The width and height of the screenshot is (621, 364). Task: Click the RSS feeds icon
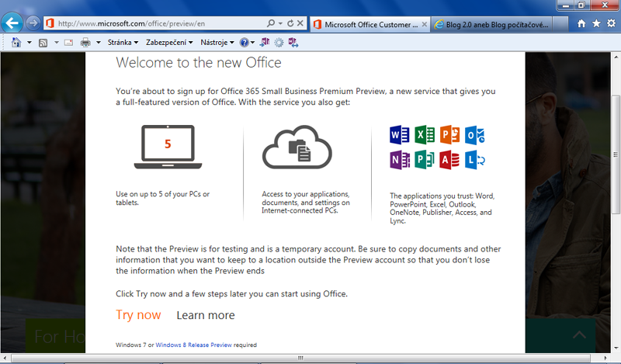pyautogui.click(x=43, y=43)
